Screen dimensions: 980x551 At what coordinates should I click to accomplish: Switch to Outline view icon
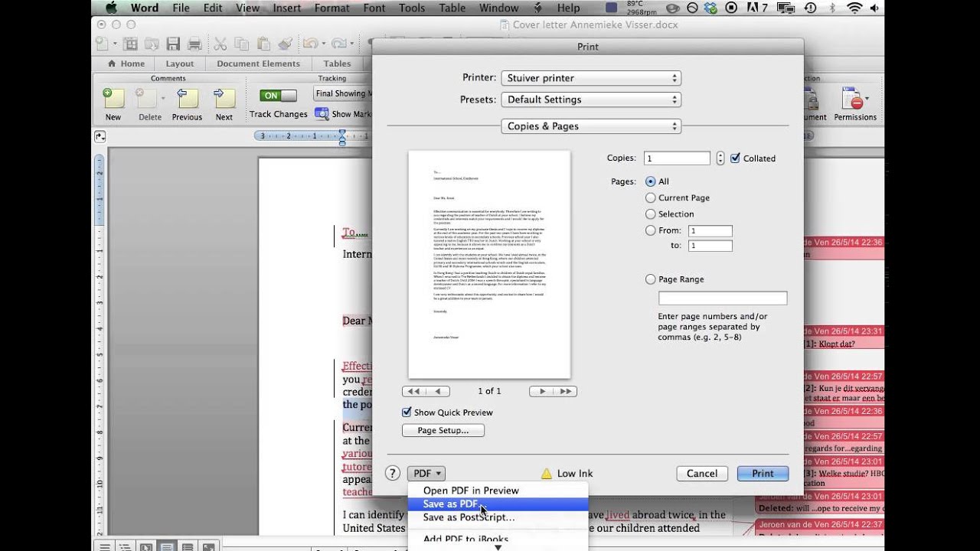tap(125, 546)
